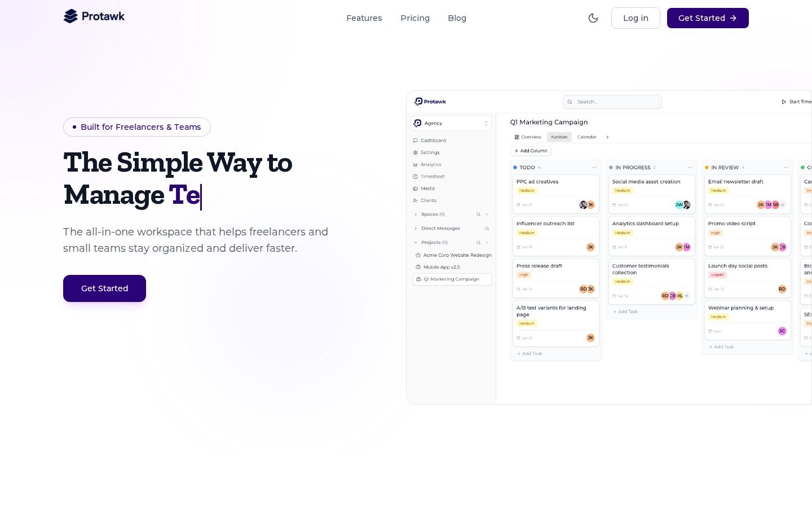Click the header Get Started arrow button
The width and height of the screenshot is (812, 508).
click(708, 18)
